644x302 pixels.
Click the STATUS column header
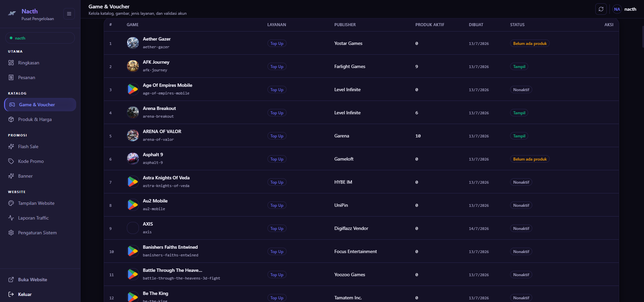[x=517, y=25]
